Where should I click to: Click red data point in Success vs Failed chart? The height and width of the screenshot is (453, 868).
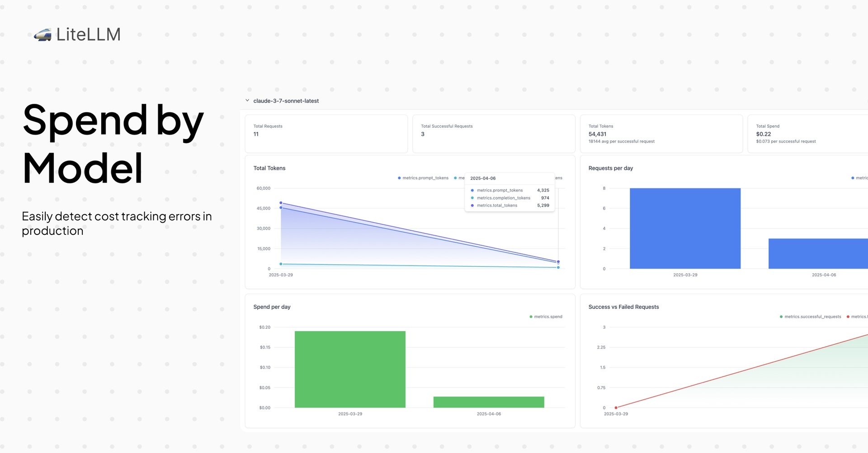coord(616,407)
